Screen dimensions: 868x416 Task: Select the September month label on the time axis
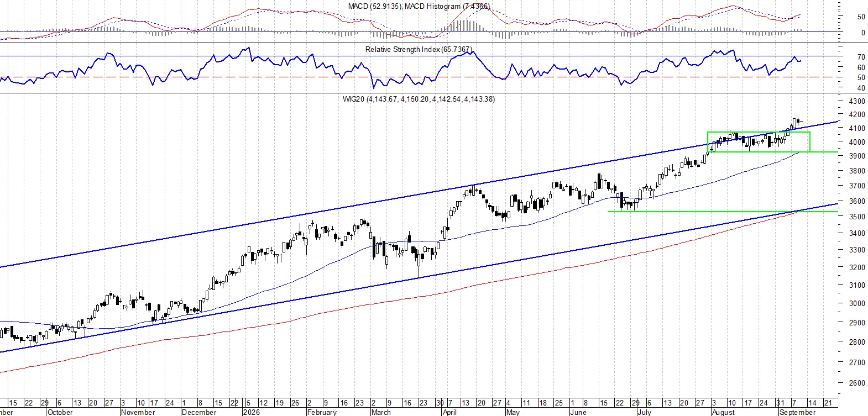tap(797, 412)
